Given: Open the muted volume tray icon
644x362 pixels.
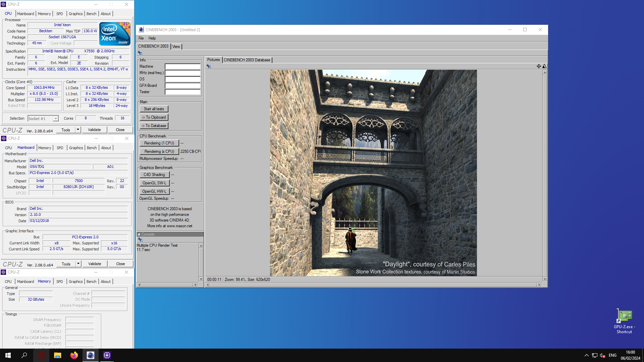Looking at the screenshot, I should [x=603, y=355].
